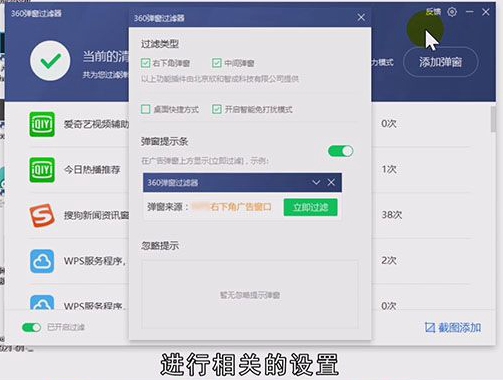Viewport: 503px width, 380px height.
Task: Click the main window scrollbar thumb
Action: coord(493,120)
